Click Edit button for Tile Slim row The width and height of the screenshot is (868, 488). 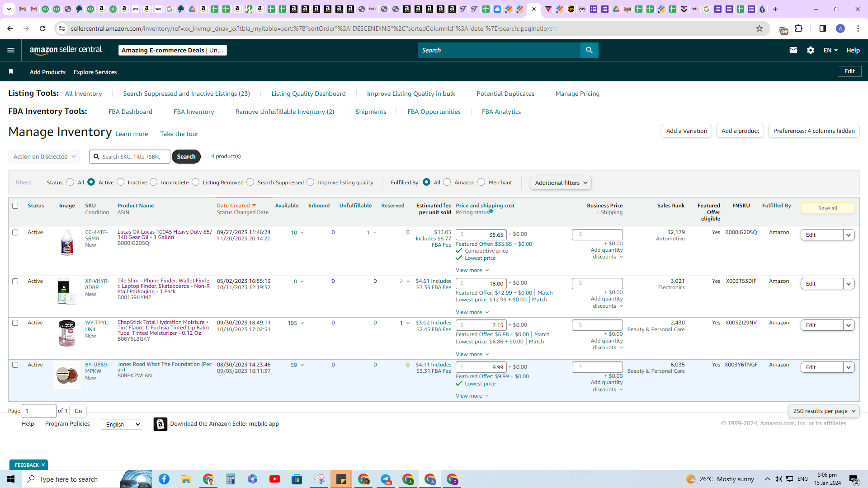(x=822, y=284)
